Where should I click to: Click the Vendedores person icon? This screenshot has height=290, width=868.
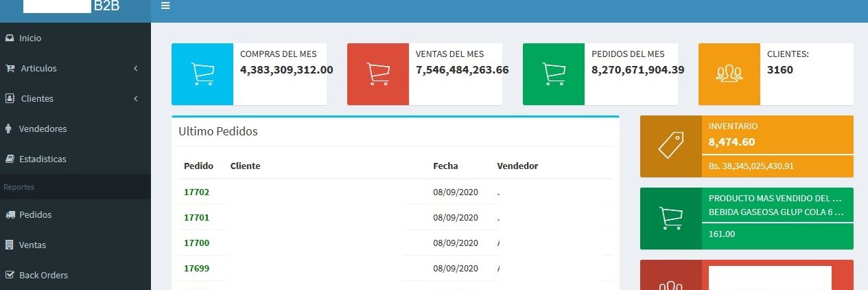click(8, 129)
